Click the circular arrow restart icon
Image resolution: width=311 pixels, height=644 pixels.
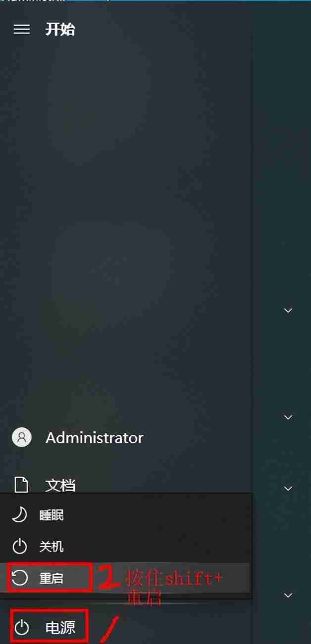point(19,578)
